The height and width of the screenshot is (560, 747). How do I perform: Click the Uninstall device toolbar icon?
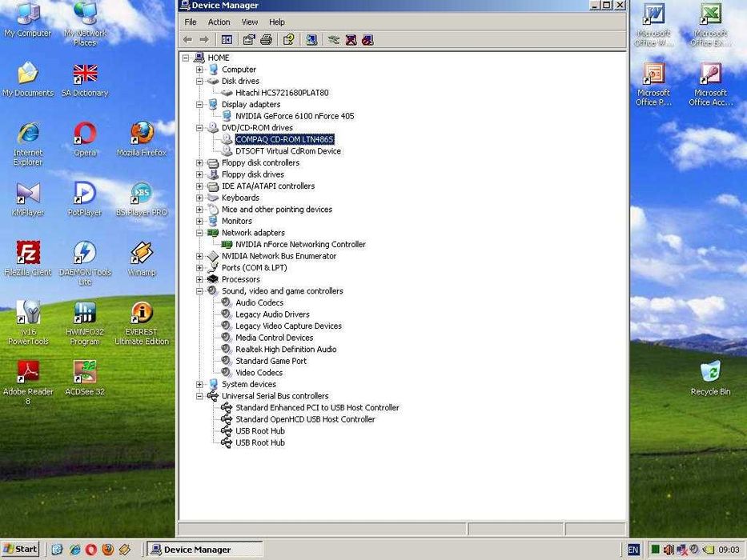(351, 40)
